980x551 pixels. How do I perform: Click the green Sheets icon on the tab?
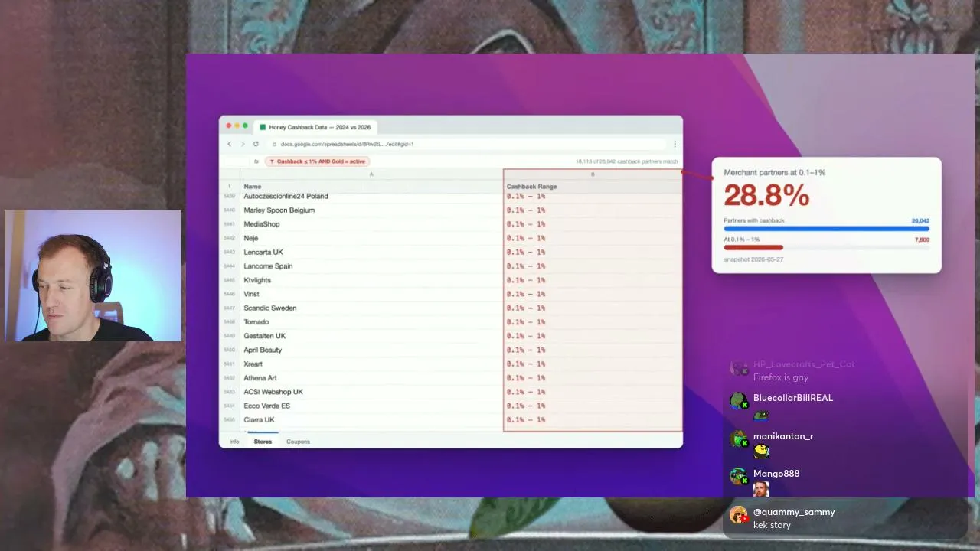[x=263, y=127]
